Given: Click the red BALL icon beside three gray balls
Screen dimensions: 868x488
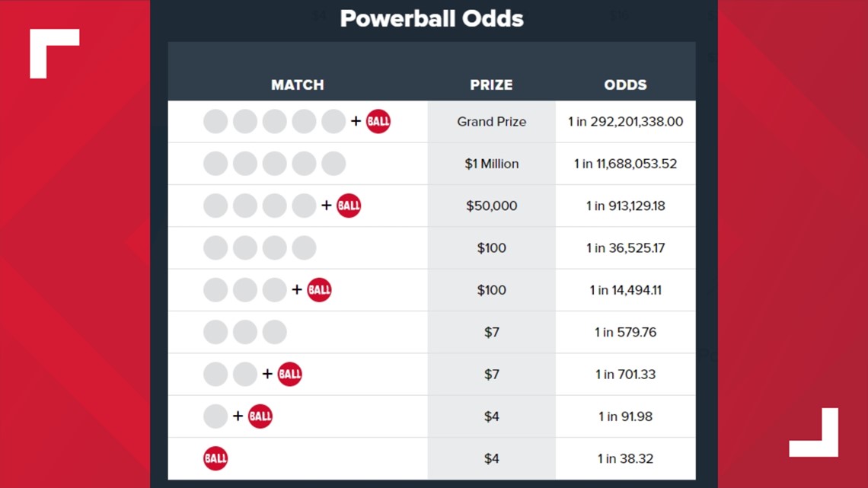Looking at the screenshot, I should tap(320, 290).
